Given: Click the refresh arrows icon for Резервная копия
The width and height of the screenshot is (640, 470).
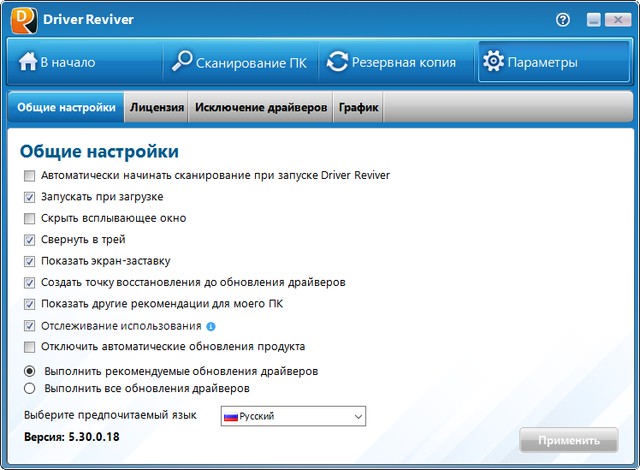Looking at the screenshot, I should [x=337, y=61].
